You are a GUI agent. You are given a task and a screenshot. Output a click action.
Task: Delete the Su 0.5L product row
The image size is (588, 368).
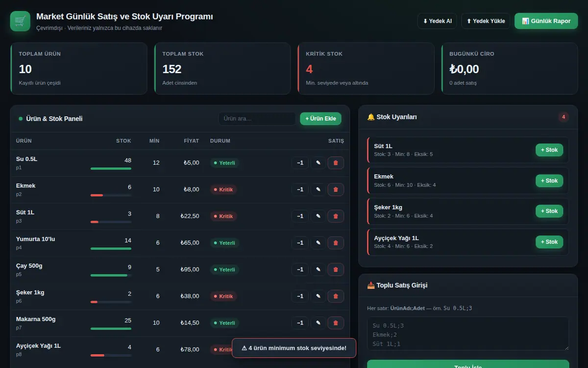pos(336,163)
